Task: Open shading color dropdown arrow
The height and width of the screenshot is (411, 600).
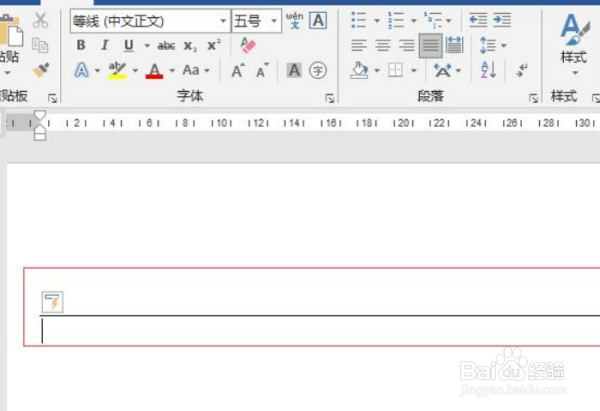Action: point(377,71)
